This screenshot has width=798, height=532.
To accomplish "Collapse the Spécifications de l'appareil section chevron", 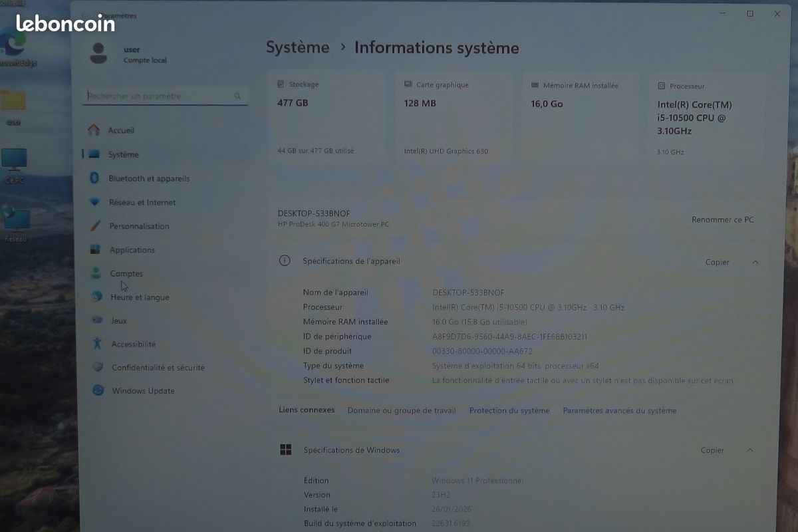I will point(755,262).
